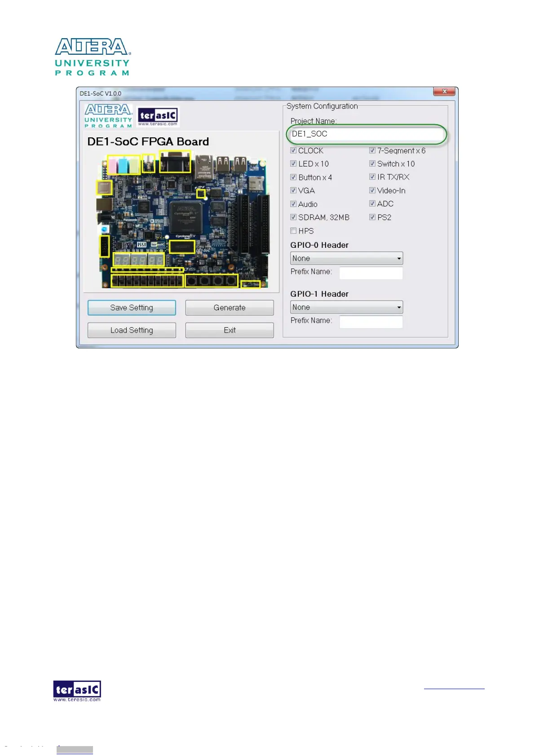The width and height of the screenshot is (535, 756).
Task: Click the Exit button
Action: (x=230, y=330)
